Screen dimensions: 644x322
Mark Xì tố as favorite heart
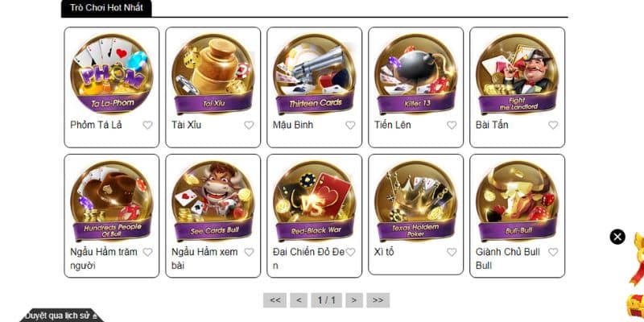coord(452,252)
